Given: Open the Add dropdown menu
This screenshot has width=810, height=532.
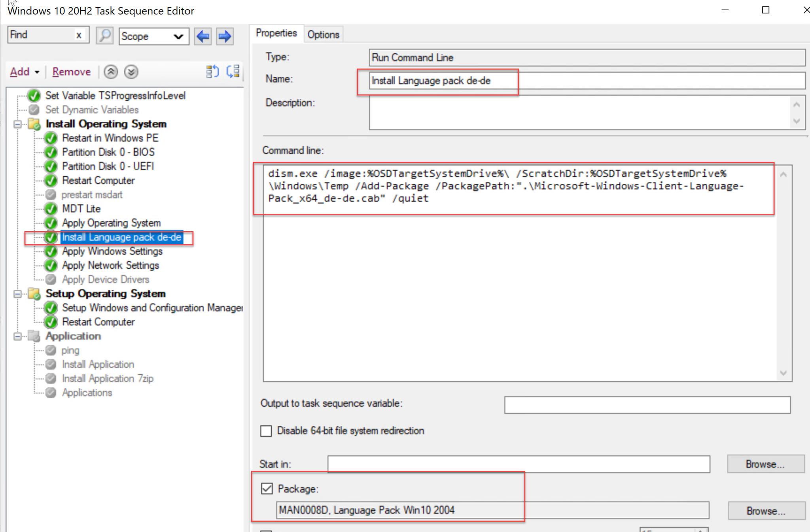Looking at the screenshot, I should 25,72.
